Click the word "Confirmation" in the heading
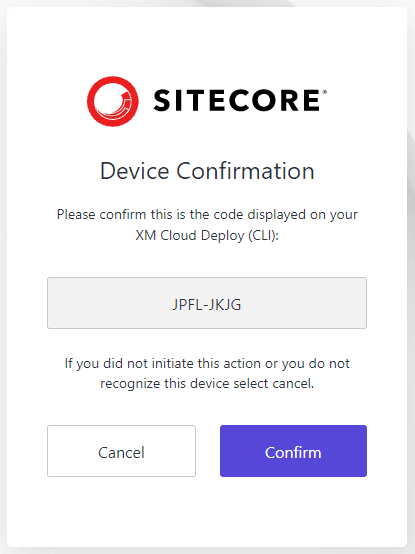Image resolution: width=415 pixels, height=554 pixels. point(245,171)
